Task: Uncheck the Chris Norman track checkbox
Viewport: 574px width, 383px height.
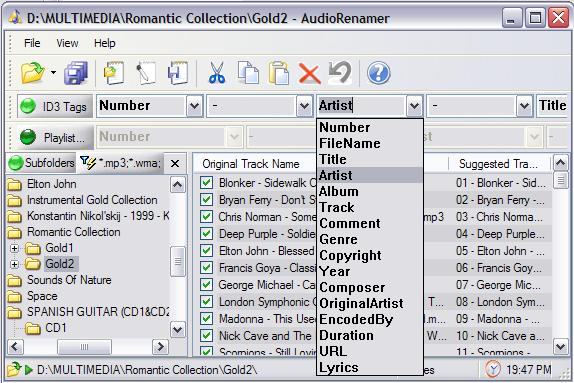Action: (x=206, y=216)
